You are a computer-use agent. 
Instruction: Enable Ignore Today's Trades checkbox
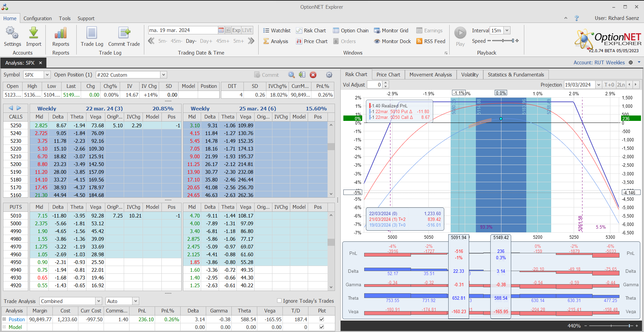pyautogui.click(x=279, y=301)
